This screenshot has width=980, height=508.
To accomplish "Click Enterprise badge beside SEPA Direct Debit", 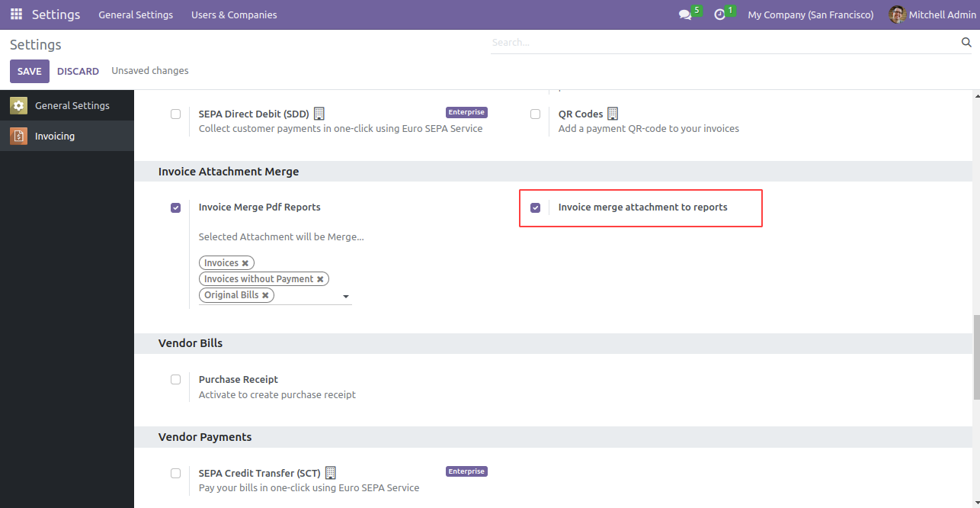I will point(466,112).
